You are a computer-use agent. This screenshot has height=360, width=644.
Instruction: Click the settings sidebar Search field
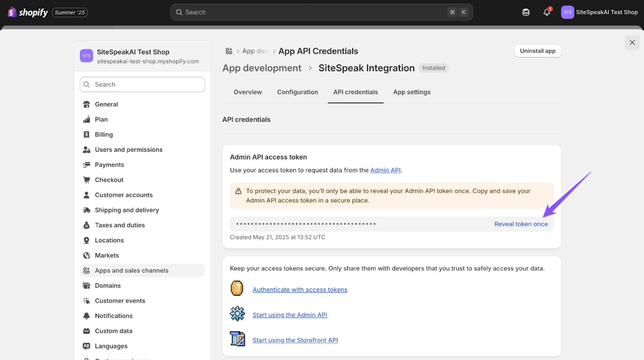click(142, 85)
